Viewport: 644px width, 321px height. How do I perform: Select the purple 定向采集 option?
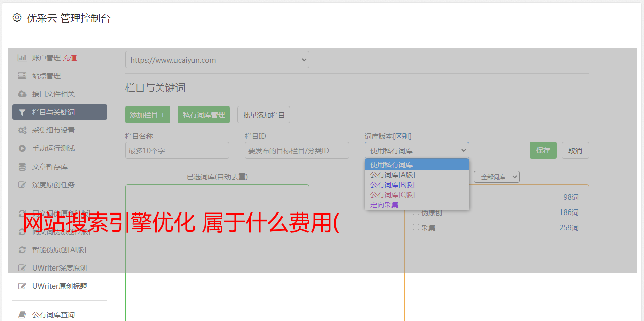[x=384, y=205]
